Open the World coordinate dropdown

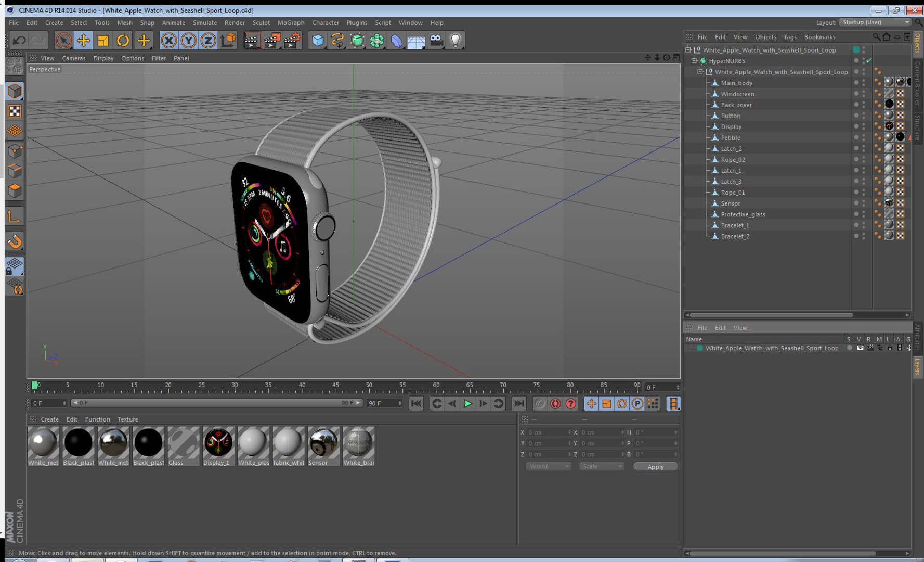click(549, 467)
